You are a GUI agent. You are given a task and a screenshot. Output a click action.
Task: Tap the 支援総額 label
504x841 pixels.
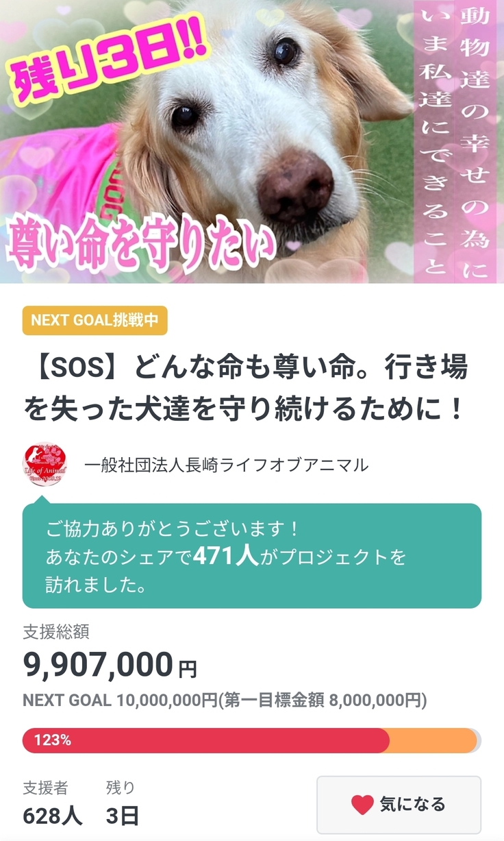pyautogui.click(x=56, y=631)
